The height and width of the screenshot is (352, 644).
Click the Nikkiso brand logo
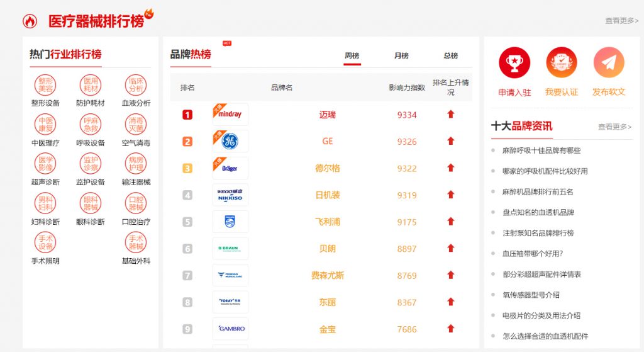pos(230,195)
